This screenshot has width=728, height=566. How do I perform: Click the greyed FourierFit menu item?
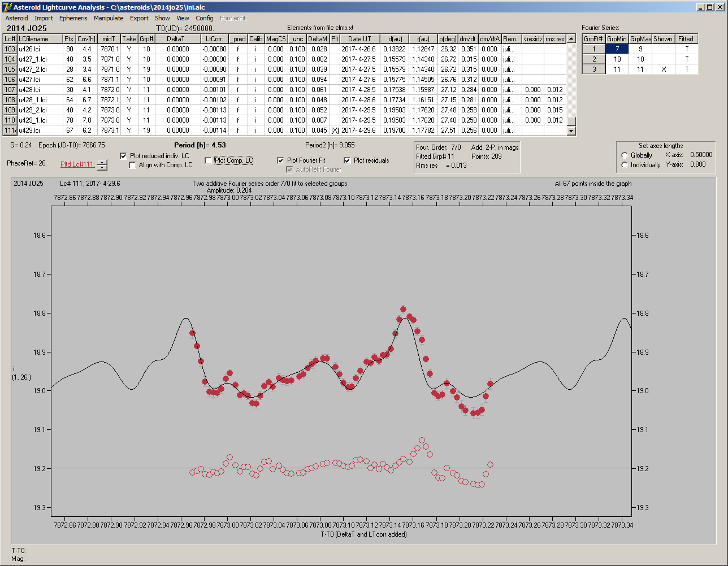pos(233,18)
